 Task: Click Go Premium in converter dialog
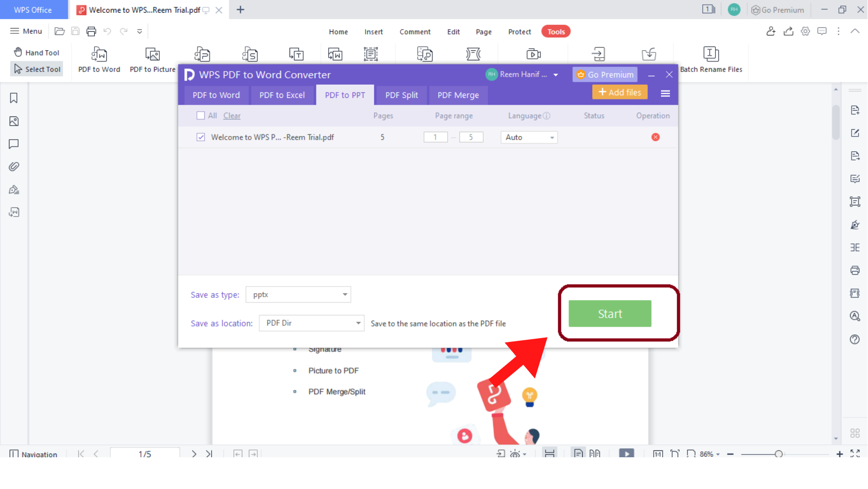(x=605, y=75)
